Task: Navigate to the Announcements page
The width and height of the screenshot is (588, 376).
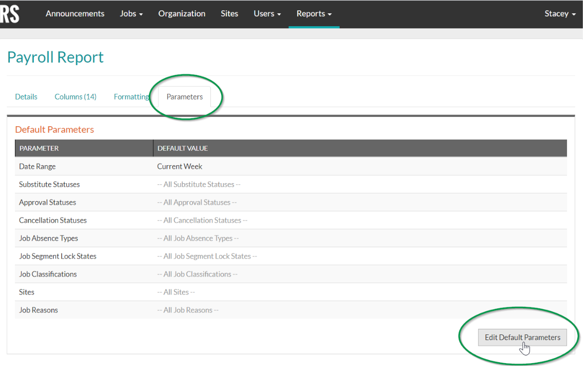Action: click(x=75, y=14)
